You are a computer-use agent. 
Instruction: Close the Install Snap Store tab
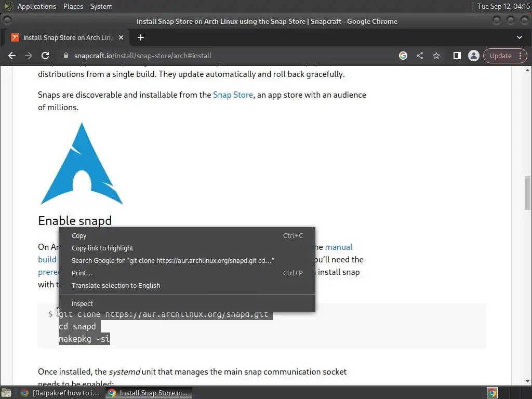pyautogui.click(x=121, y=37)
